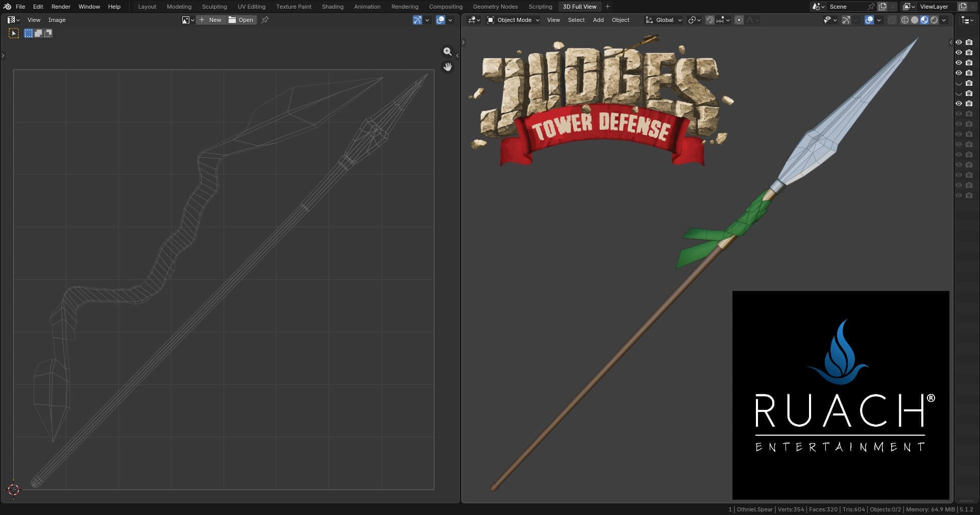Click the Open image button

click(241, 20)
